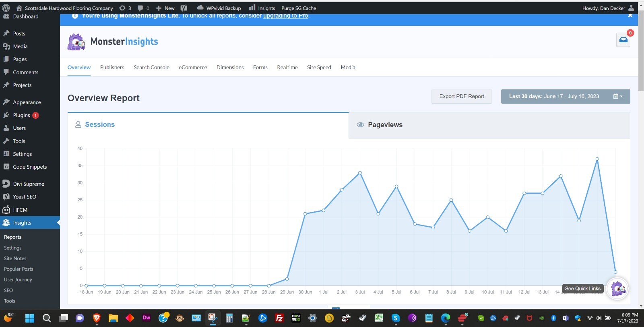The height and width of the screenshot is (327, 644).
Task: Open Code Snippets menu
Action: tap(30, 167)
